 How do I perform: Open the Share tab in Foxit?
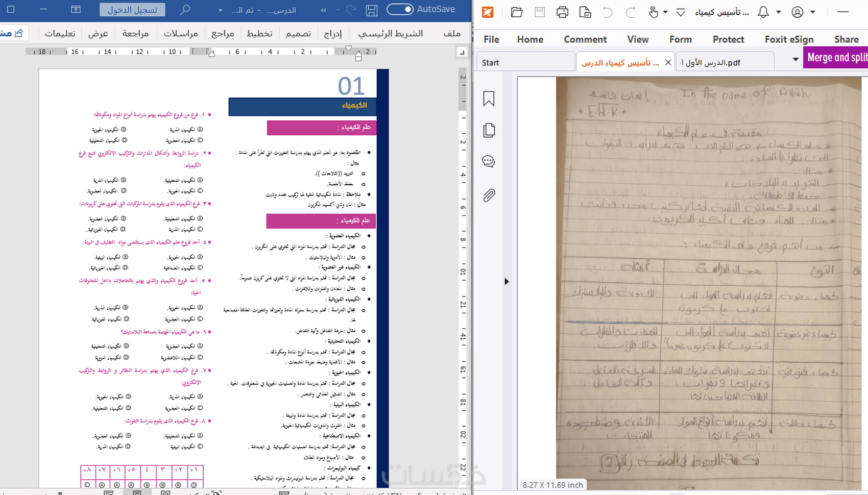tap(846, 39)
